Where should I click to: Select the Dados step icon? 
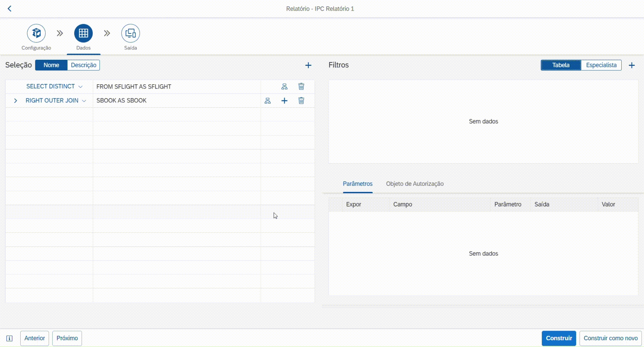[x=84, y=33]
